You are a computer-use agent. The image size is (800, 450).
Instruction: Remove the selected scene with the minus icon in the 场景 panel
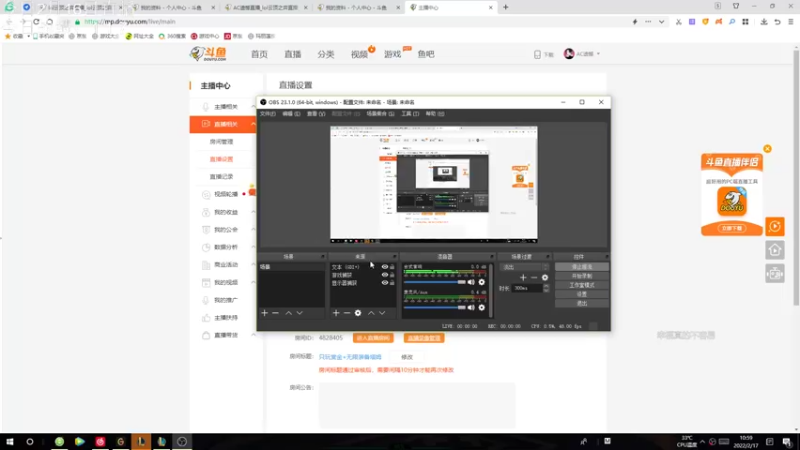click(276, 313)
